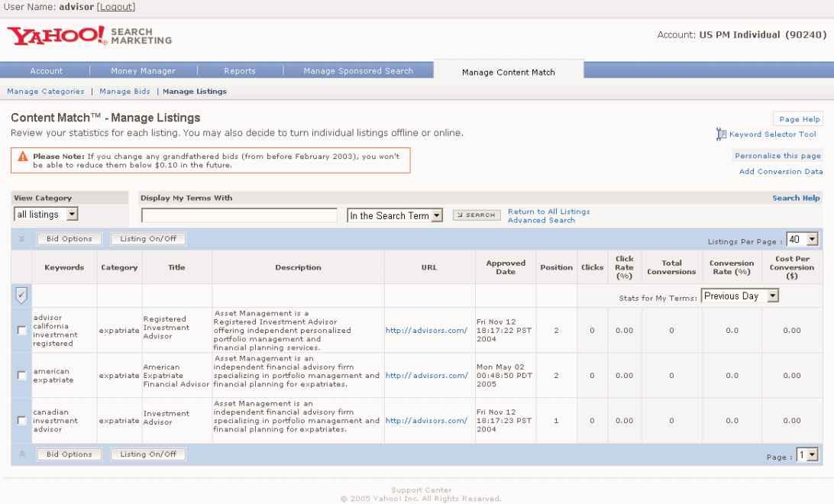Viewport: 834px width, 504px height.
Task: Open the Advanced Search link
Action: click(x=541, y=220)
